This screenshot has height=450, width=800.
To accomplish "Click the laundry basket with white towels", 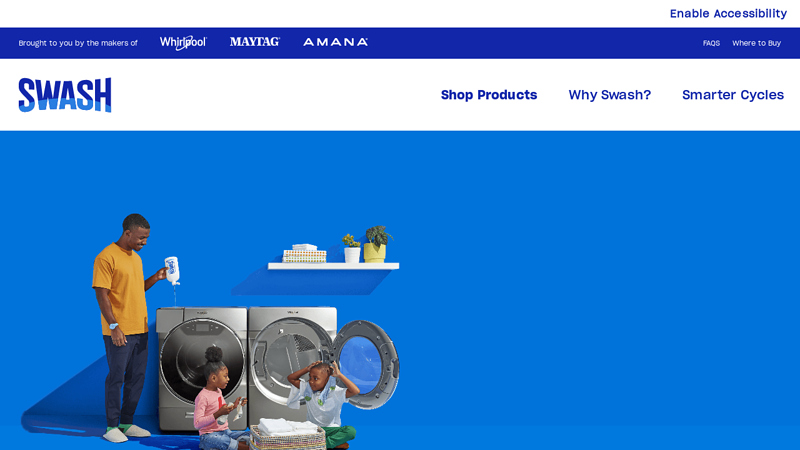I will (287, 435).
